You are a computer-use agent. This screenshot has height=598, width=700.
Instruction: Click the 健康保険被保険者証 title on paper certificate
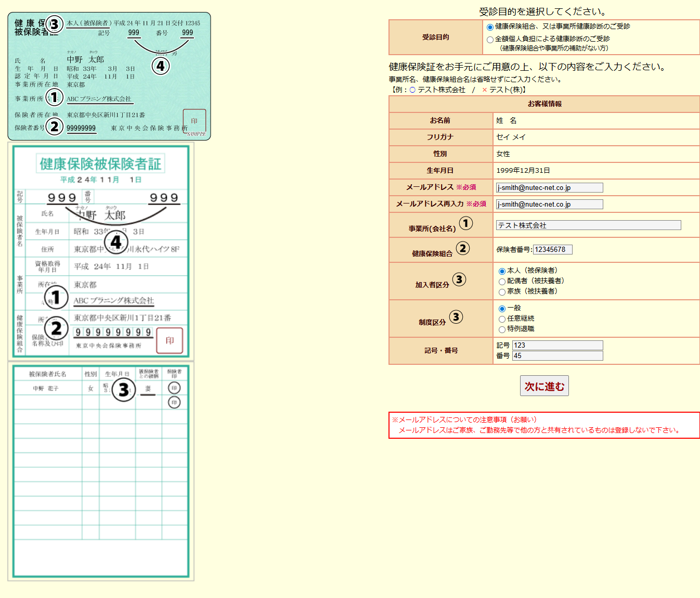tap(100, 164)
